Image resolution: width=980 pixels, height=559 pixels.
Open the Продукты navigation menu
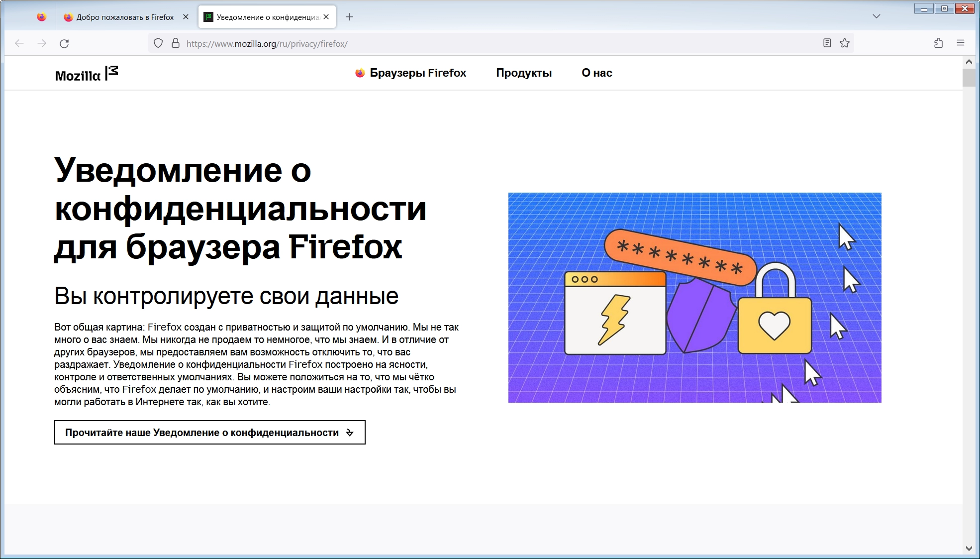point(524,73)
